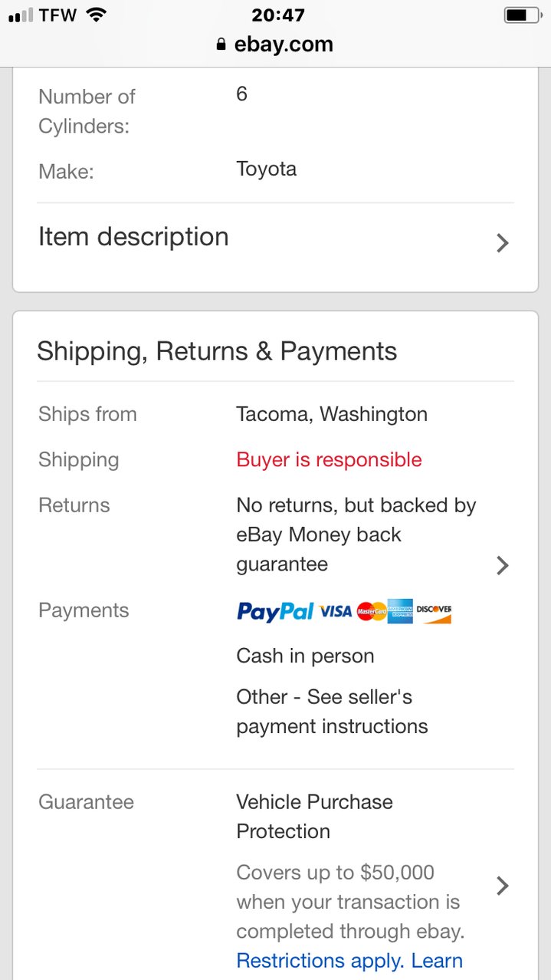Tap the Shipping, Returns & Payments heading

(217, 351)
